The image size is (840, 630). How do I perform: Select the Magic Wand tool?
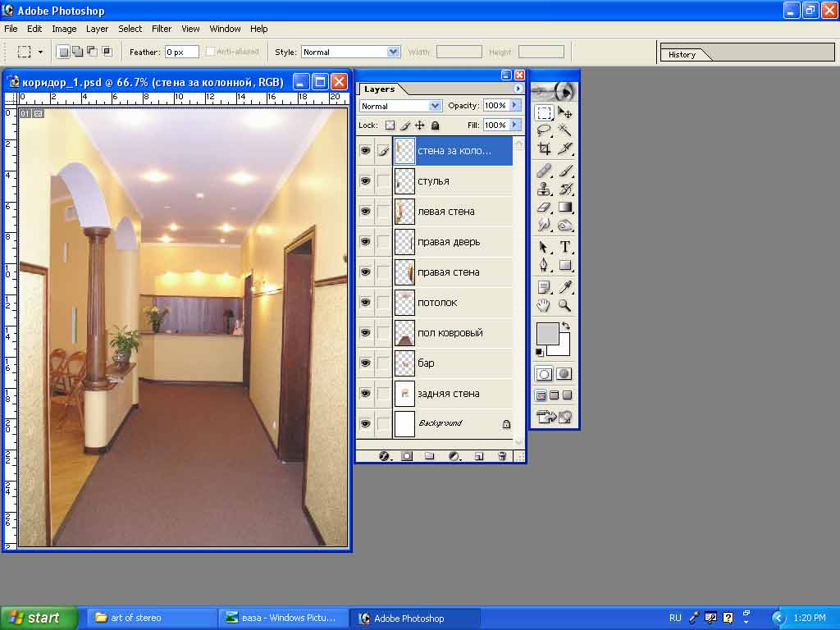[564, 130]
